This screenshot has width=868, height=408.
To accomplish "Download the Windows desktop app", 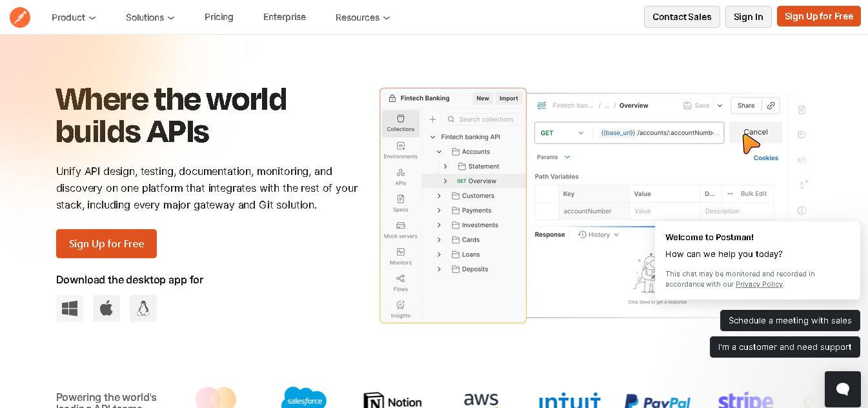I will point(70,309).
